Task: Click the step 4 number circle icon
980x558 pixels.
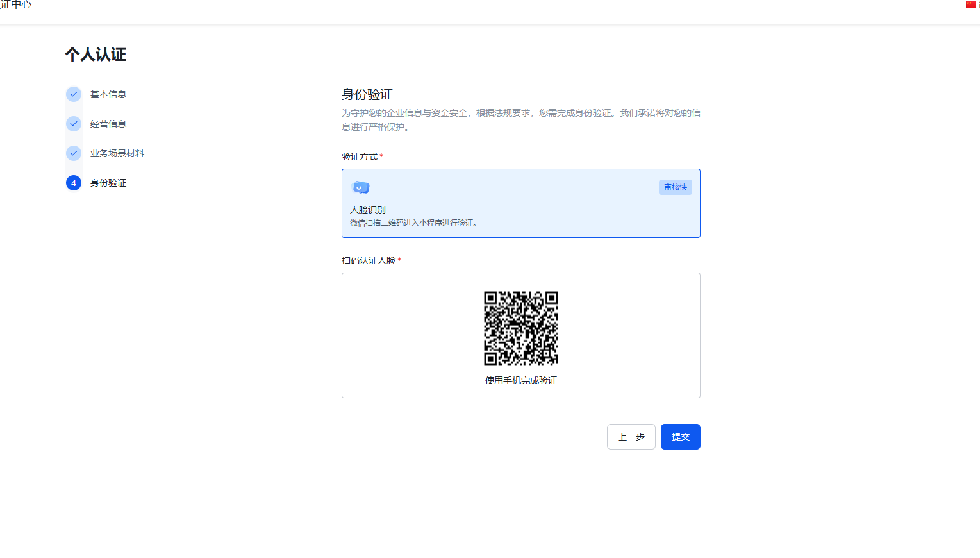Action: [74, 183]
